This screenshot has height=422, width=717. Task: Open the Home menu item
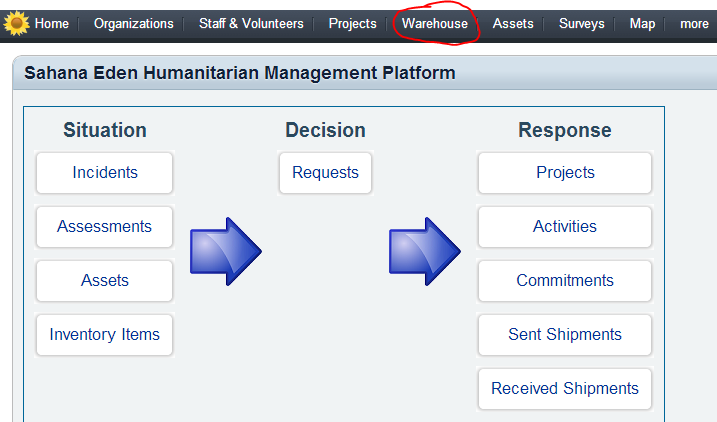pos(52,23)
